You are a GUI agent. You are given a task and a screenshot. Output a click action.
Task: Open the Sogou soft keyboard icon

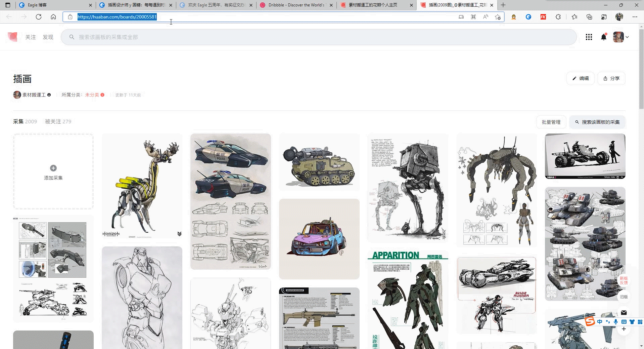pyautogui.click(x=624, y=322)
